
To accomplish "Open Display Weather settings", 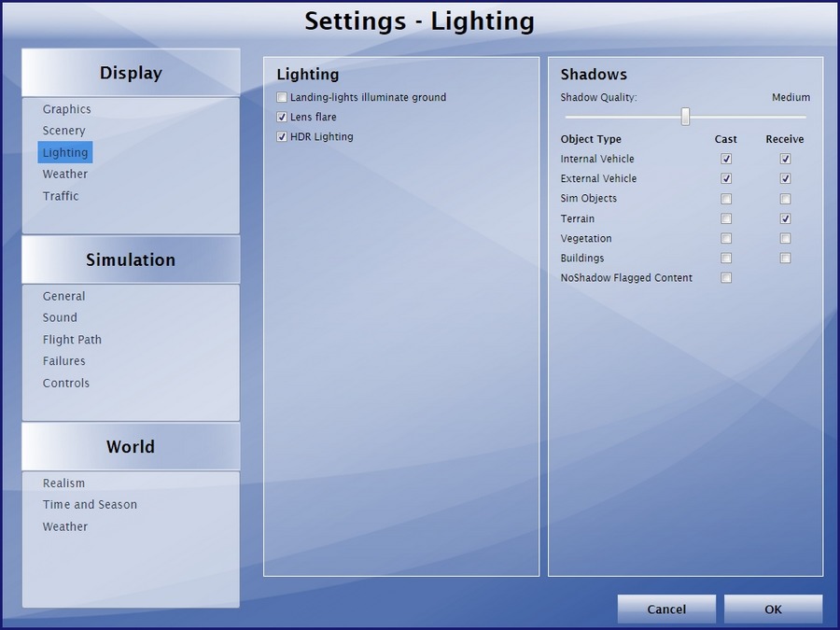I will [64, 175].
